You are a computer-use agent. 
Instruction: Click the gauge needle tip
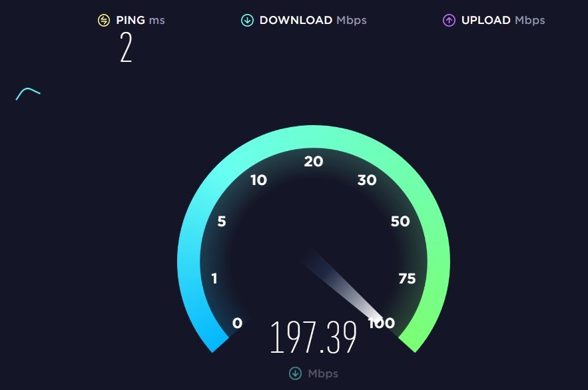pyautogui.click(x=377, y=317)
